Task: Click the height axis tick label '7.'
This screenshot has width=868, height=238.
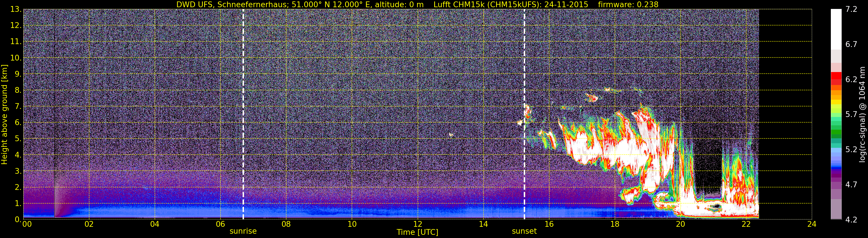Action: tap(18, 107)
